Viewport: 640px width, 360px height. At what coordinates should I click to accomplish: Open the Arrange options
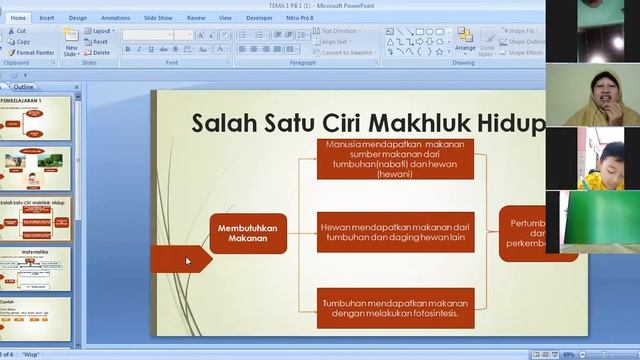[465, 40]
